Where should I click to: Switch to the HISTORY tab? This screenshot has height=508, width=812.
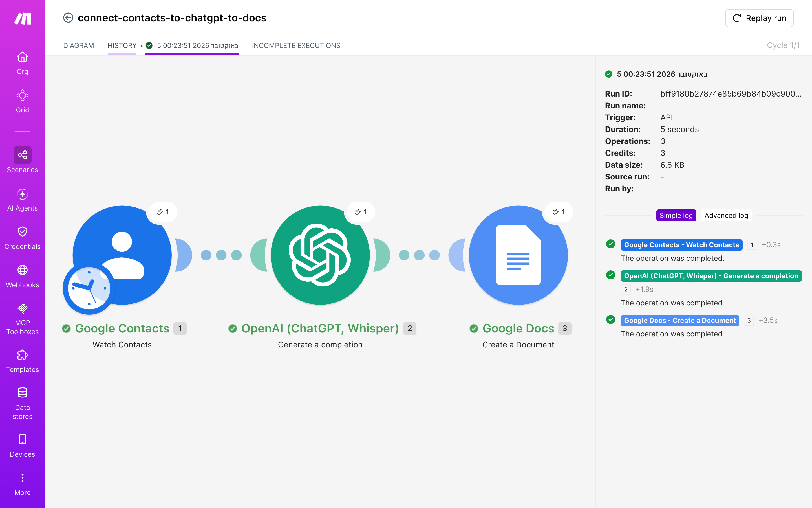(122, 46)
